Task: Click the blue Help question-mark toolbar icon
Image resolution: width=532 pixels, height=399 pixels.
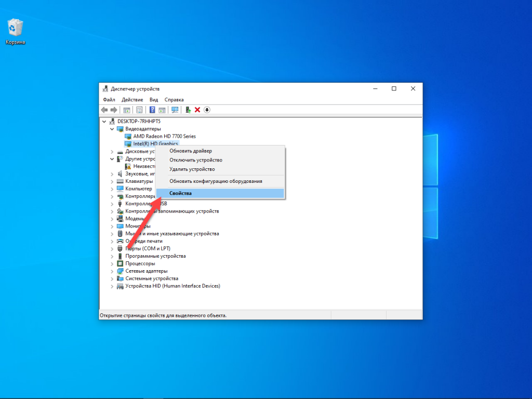Action: 152,110
